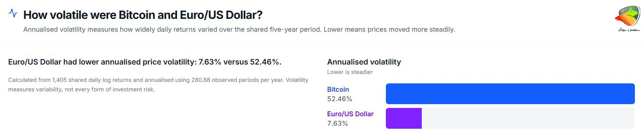
Task: Click the blue pulse chart icon
Action: [x=13, y=13]
